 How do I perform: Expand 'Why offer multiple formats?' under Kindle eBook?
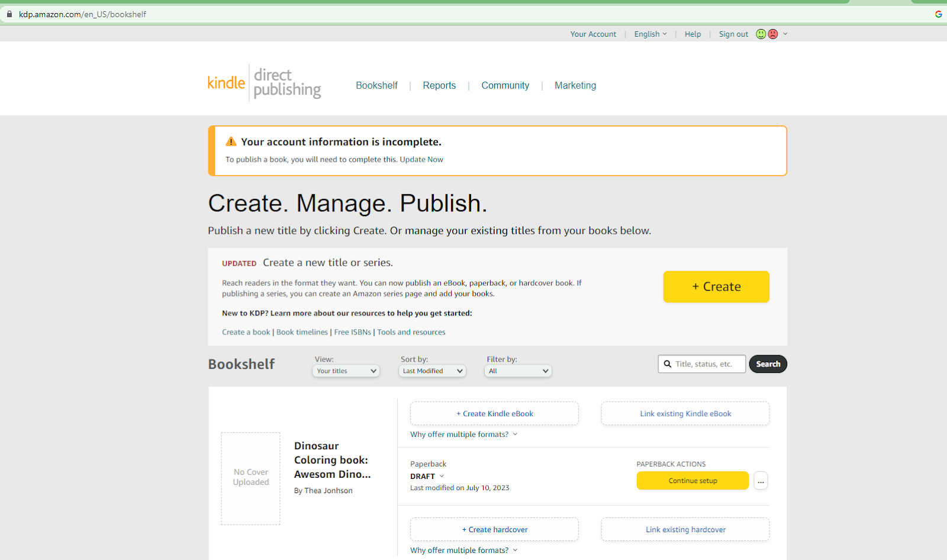(464, 435)
